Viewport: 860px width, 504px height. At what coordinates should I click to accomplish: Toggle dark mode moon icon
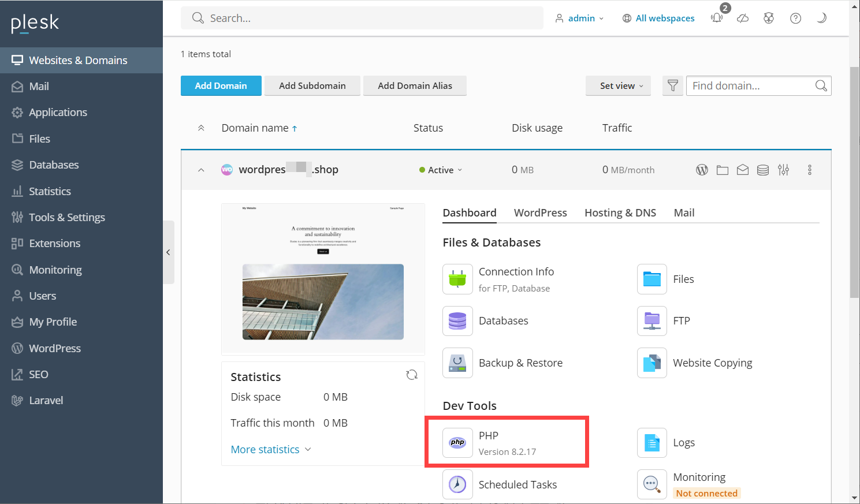(x=821, y=18)
